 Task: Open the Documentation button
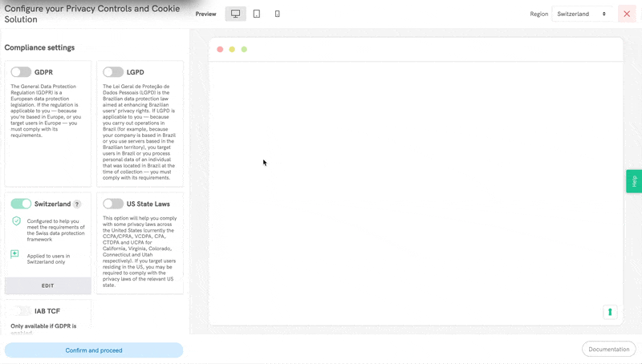click(608, 350)
